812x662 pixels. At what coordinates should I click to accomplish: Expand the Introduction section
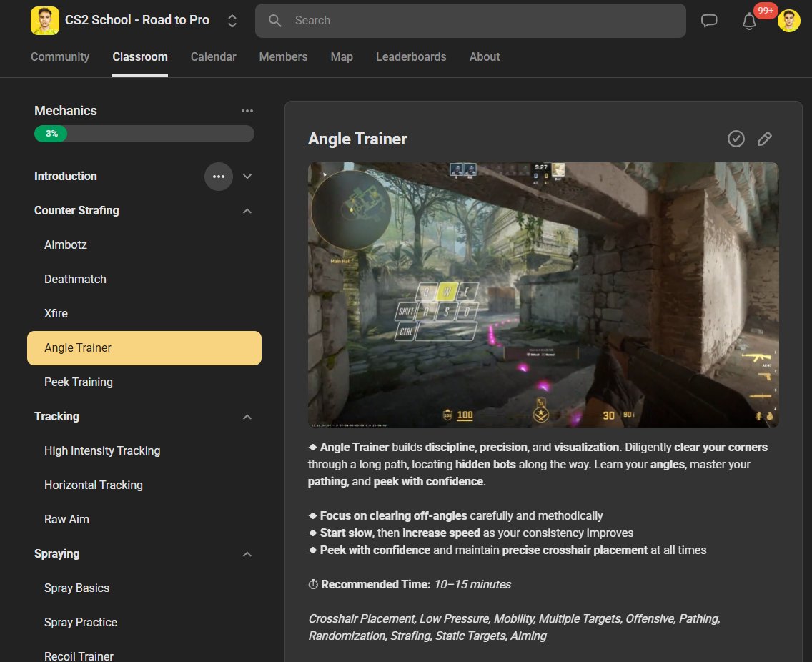click(247, 177)
